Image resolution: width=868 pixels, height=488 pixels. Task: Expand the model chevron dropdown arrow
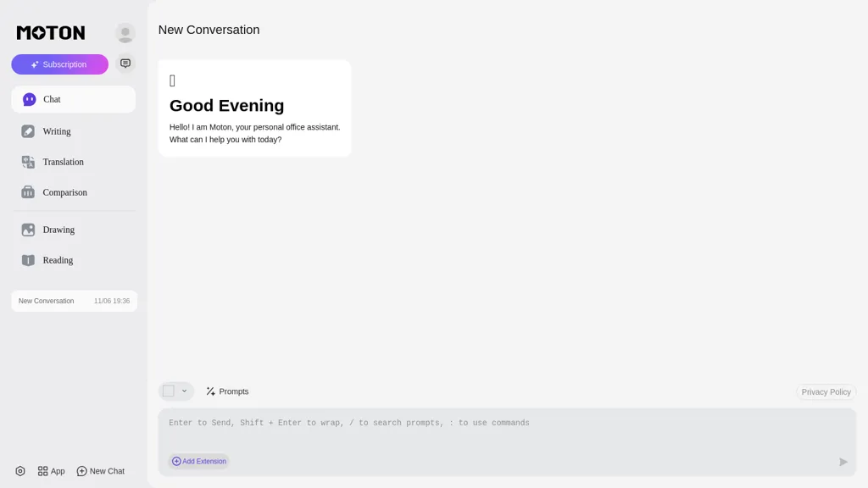(x=184, y=391)
